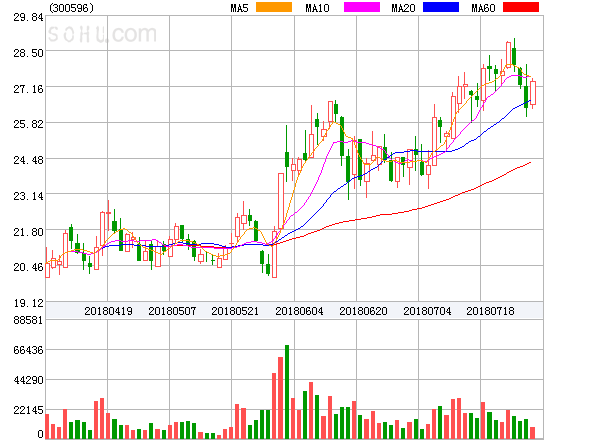
Task: Click the 20180718 date label
Action: point(490,311)
